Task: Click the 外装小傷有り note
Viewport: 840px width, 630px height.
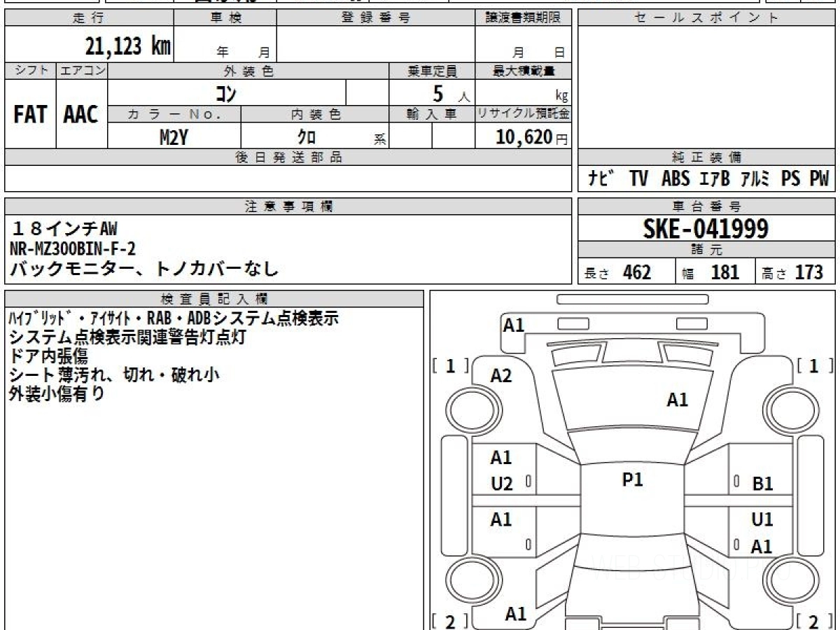Action: (x=56, y=394)
